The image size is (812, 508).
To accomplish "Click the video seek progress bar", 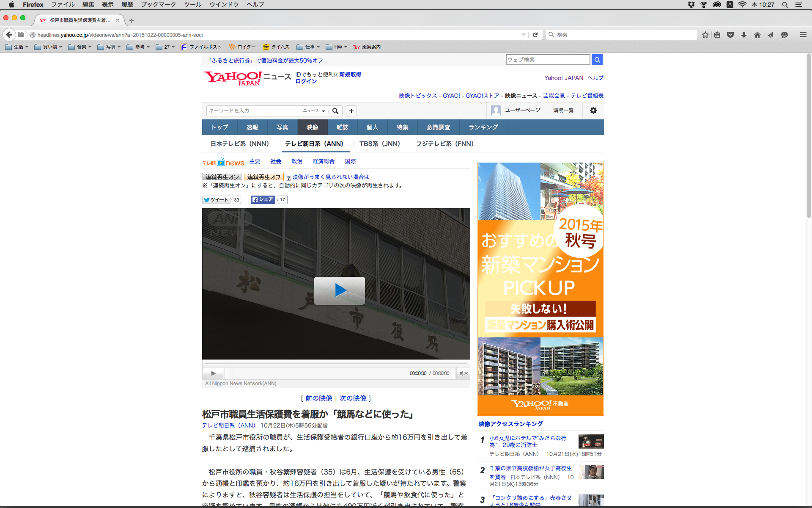I will click(x=336, y=363).
